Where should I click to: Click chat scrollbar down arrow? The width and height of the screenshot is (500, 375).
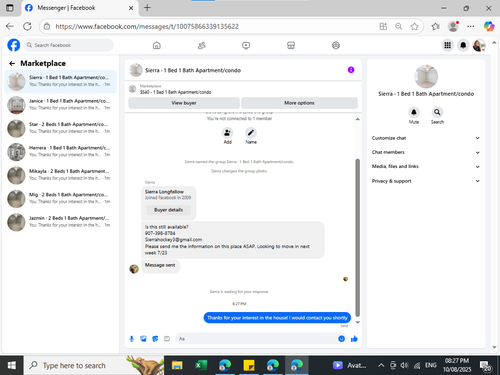(x=357, y=322)
